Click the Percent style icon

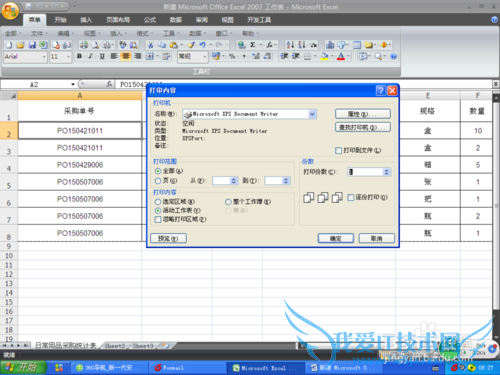(x=232, y=56)
